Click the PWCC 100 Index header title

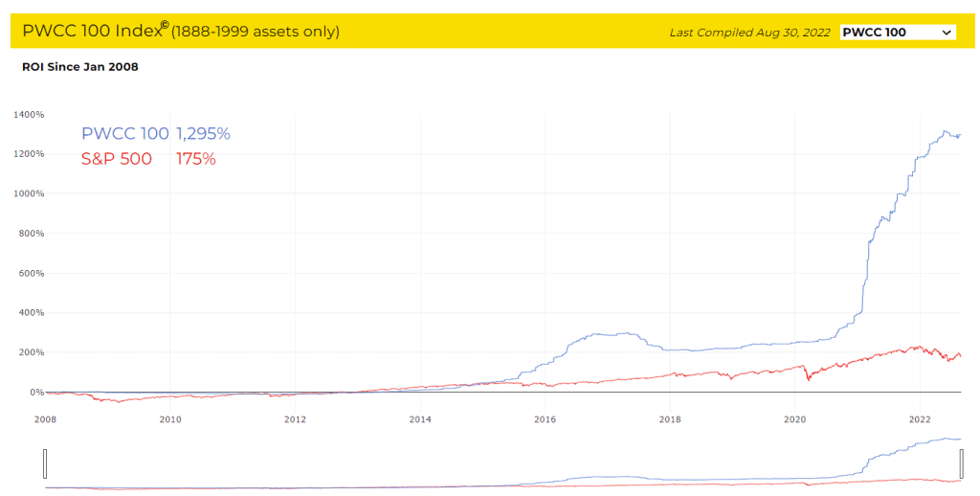pos(90,32)
